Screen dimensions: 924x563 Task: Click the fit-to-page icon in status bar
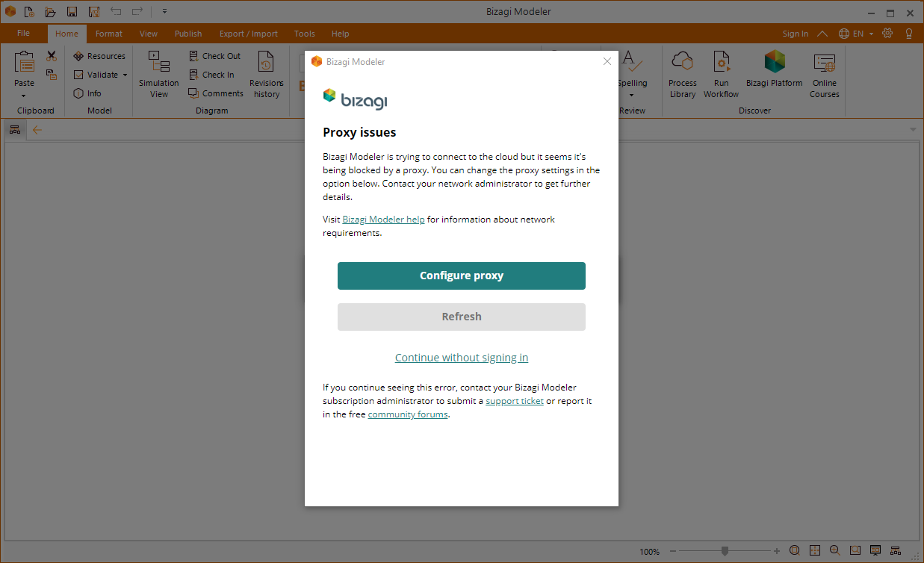pyautogui.click(x=815, y=551)
